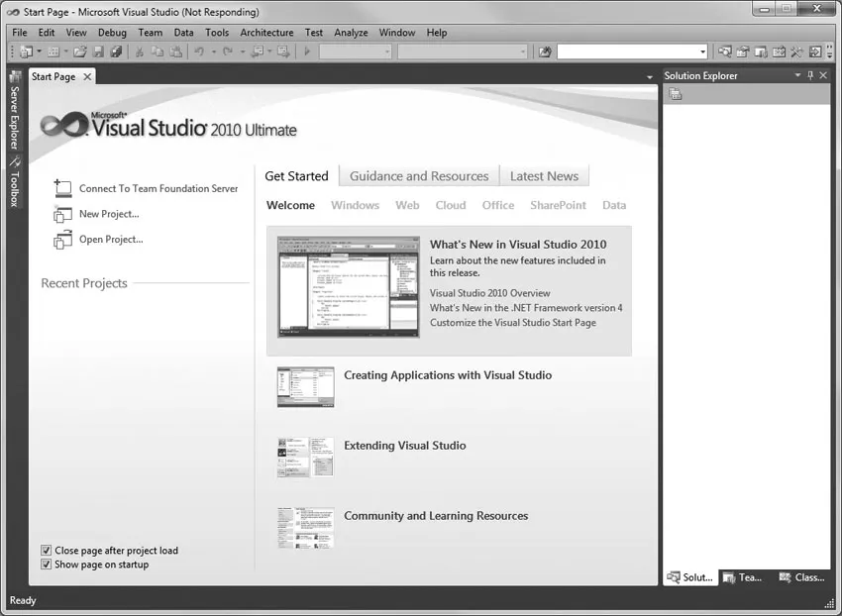This screenshot has height=616, width=842.
Task: Open the Toolbox from the toolbar wrench icon
Action: [x=796, y=51]
